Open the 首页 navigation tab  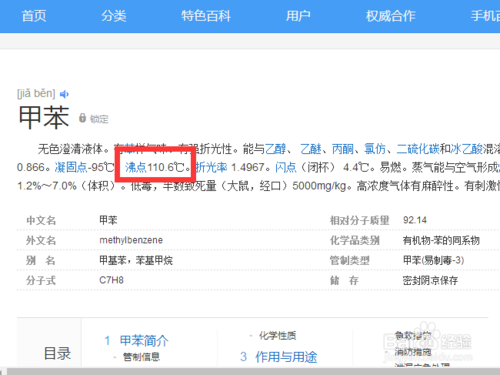34,16
